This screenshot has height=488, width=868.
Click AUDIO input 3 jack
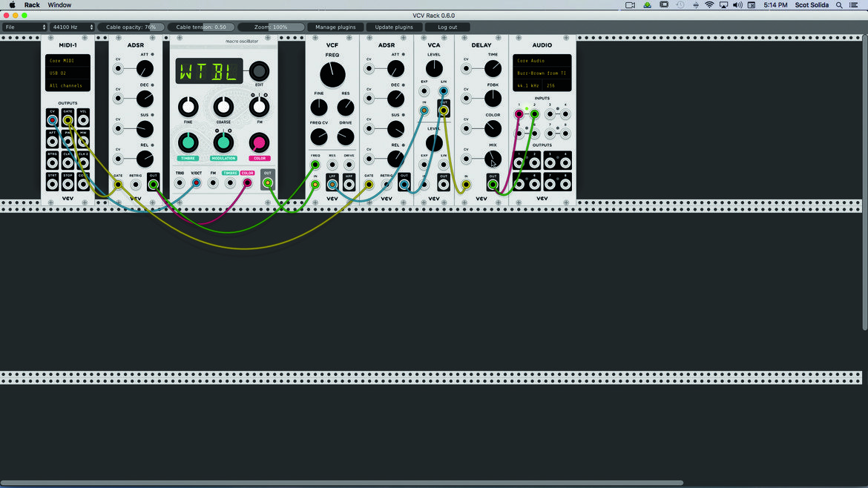tap(550, 114)
